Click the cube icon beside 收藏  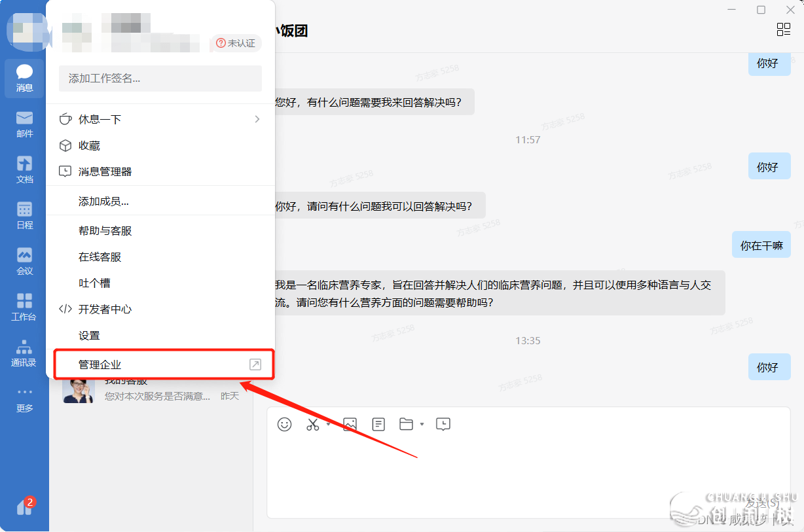65,145
